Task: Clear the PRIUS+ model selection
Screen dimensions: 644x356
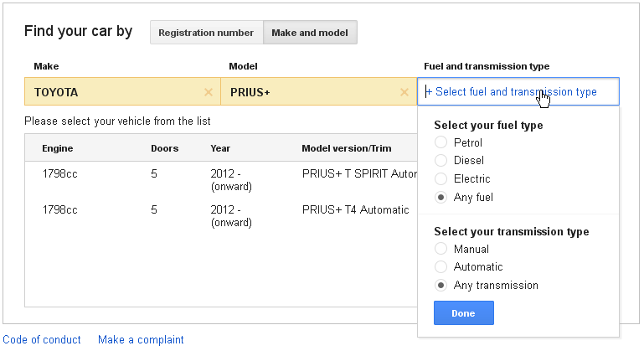Action: 404,92
